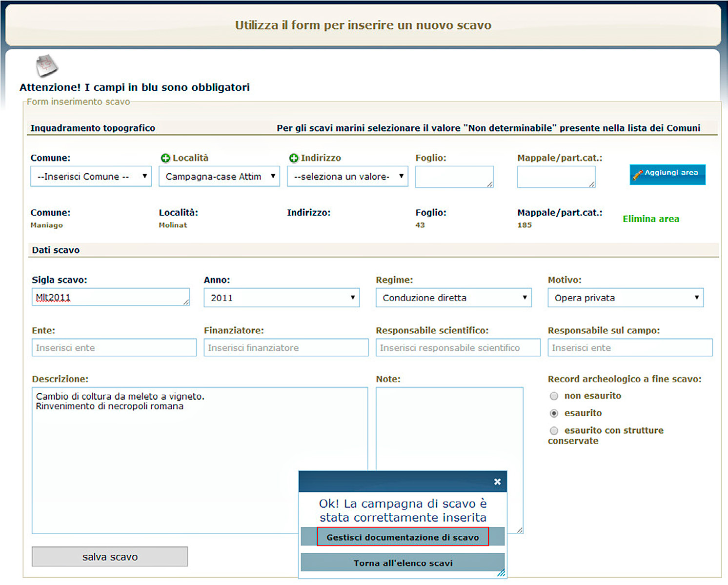The image size is (728, 585).
Task: Click the Foglio input field
Action: click(x=454, y=177)
